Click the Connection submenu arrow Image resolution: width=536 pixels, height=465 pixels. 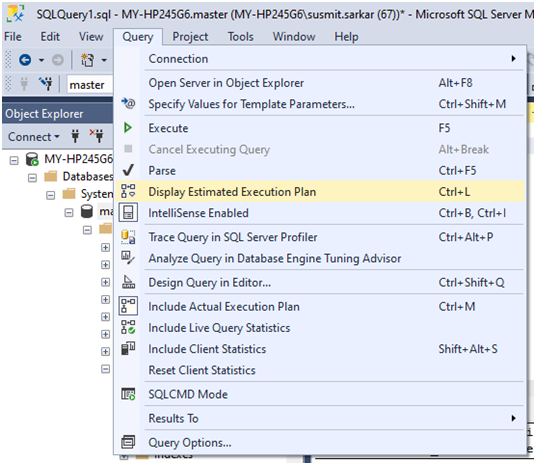pyautogui.click(x=513, y=58)
